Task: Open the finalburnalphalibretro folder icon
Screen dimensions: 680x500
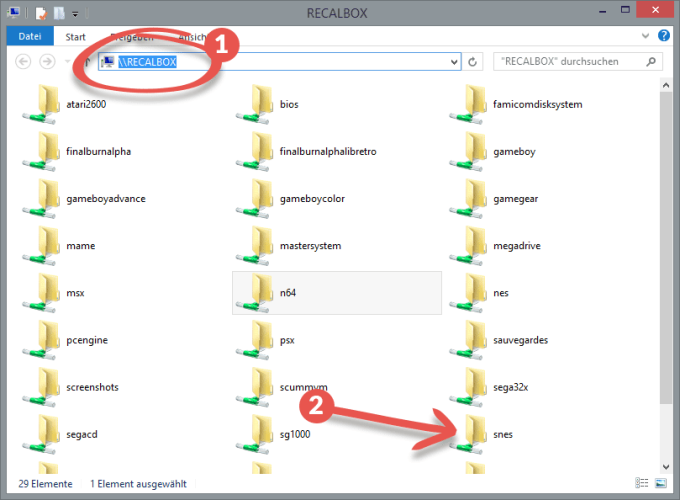Action: click(x=255, y=152)
